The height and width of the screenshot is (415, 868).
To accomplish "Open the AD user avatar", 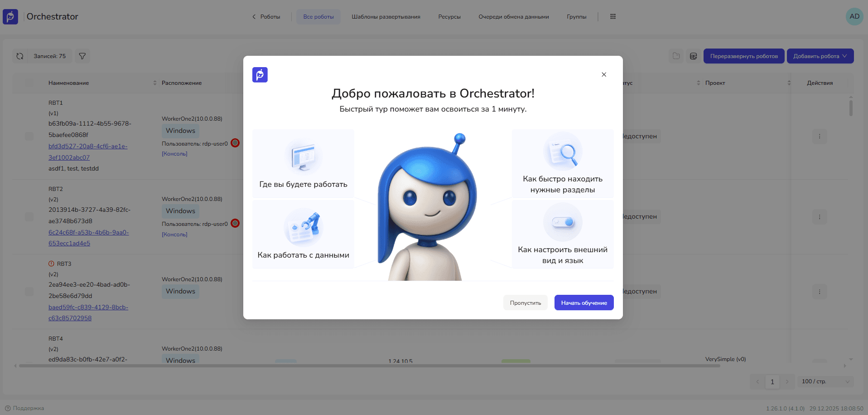I will coord(854,17).
